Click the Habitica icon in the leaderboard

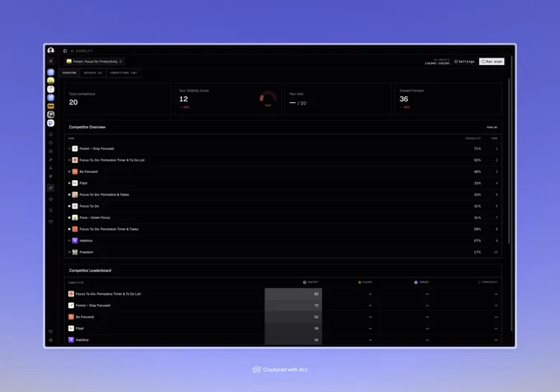[x=71, y=340]
